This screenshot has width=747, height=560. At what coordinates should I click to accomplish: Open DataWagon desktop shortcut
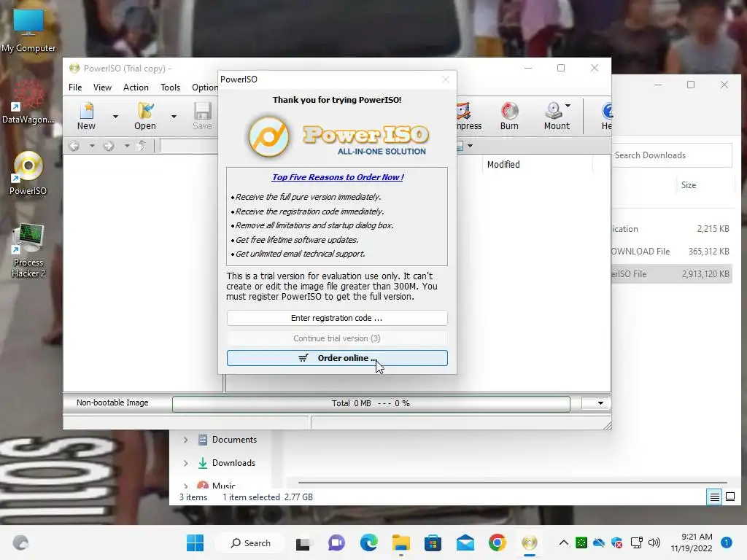tap(28, 102)
